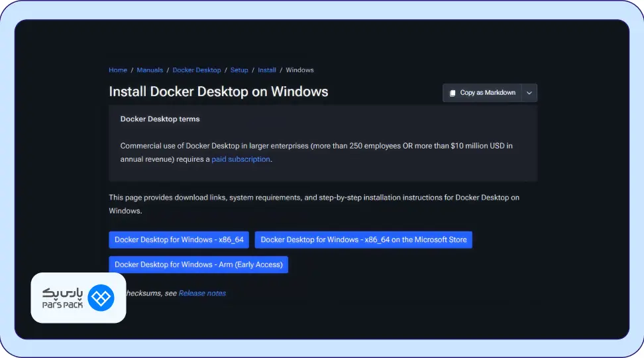This screenshot has width=644, height=358.
Task: Open the Release notes link
Action: pos(202,294)
